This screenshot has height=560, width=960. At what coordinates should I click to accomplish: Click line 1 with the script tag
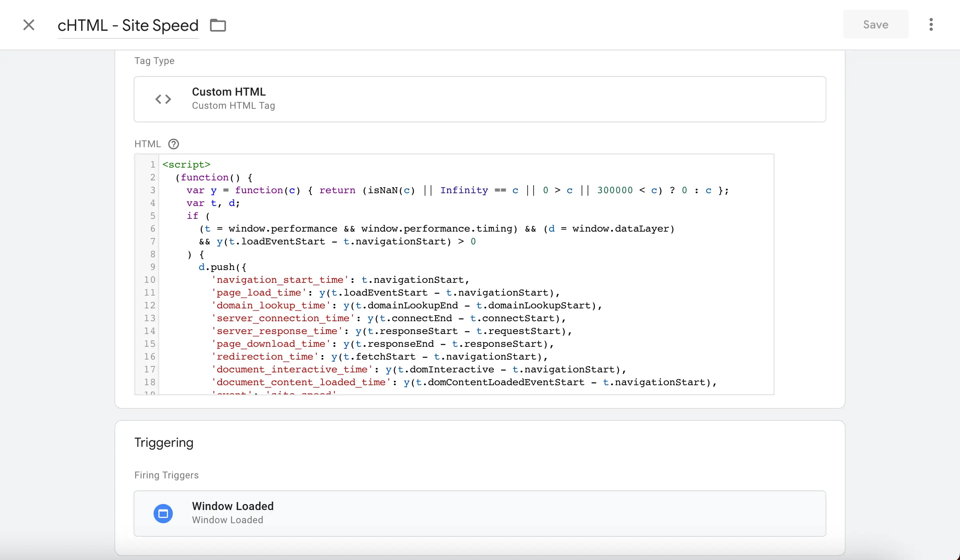(186, 164)
